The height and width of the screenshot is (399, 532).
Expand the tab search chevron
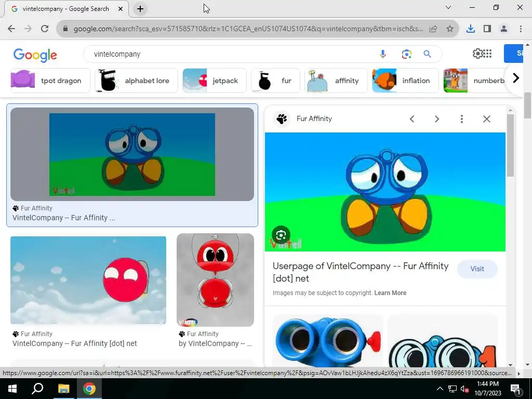448,7
